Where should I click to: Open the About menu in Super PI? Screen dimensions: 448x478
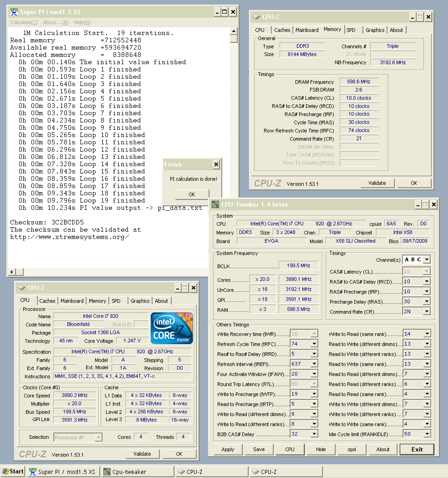point(56,22)
